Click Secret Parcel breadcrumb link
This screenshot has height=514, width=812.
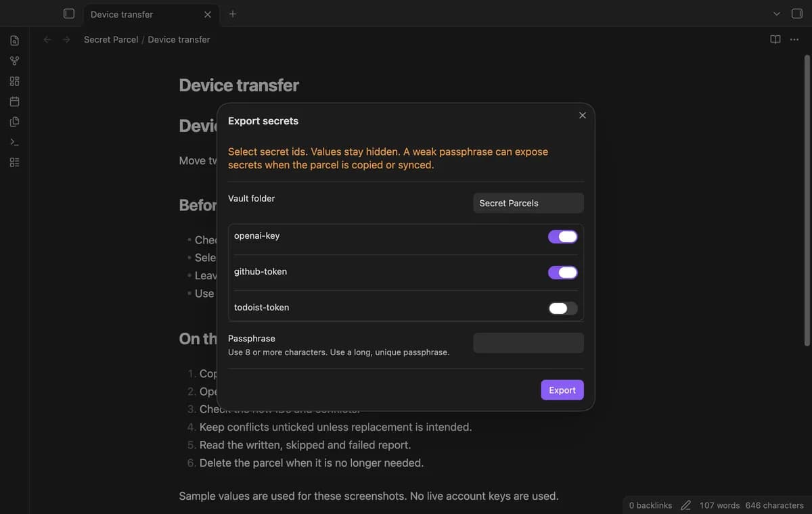pyautogui.click(x=111, y=39)
